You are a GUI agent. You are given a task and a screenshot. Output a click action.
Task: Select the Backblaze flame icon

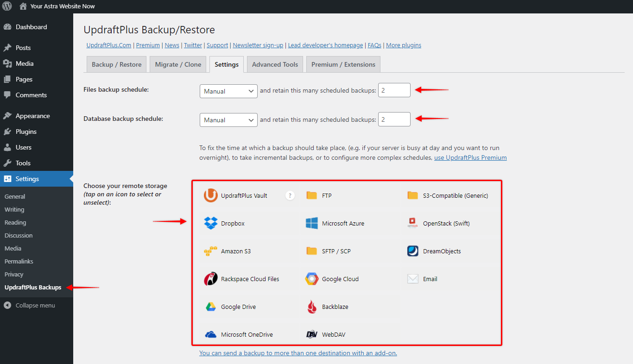click(x=311, y=307)
